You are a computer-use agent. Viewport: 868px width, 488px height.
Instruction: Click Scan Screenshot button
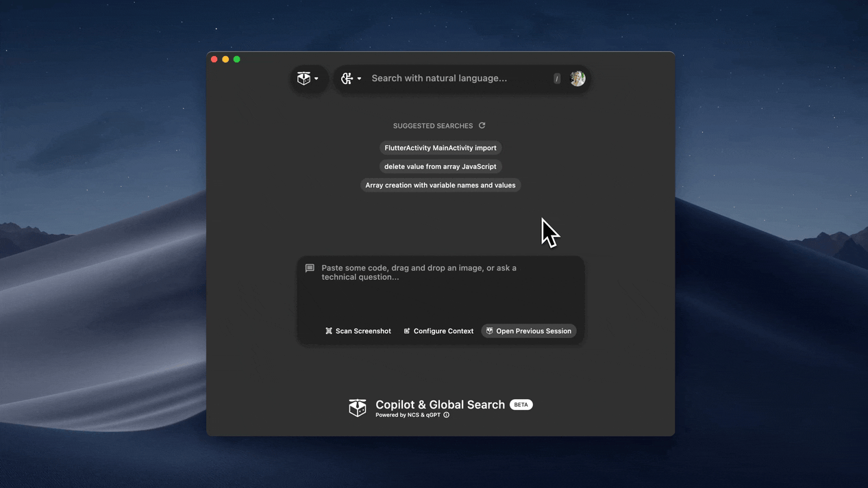[358, 331]
